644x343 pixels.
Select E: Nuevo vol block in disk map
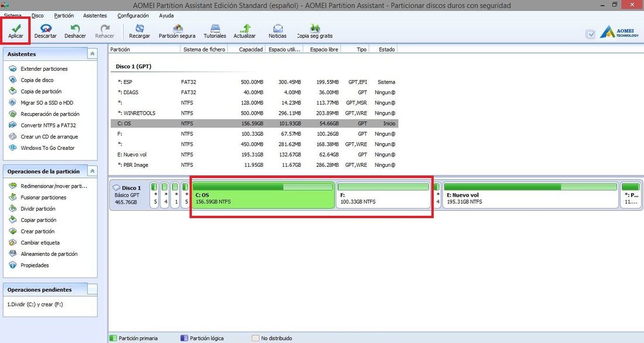(x=530, y=195)
